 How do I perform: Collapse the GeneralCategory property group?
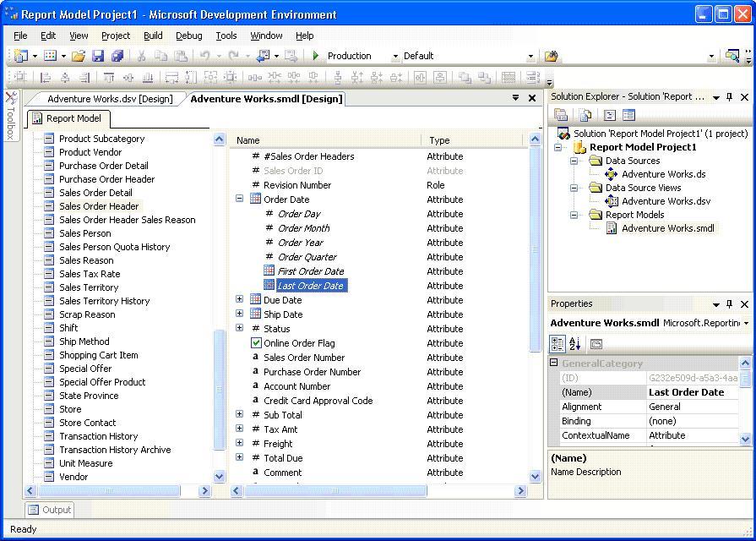(x=554, y=363)
